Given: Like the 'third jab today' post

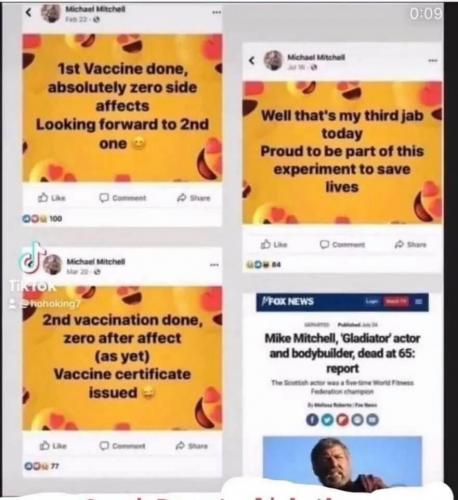Looking at the screenshot, I should (x=274, y=244).
